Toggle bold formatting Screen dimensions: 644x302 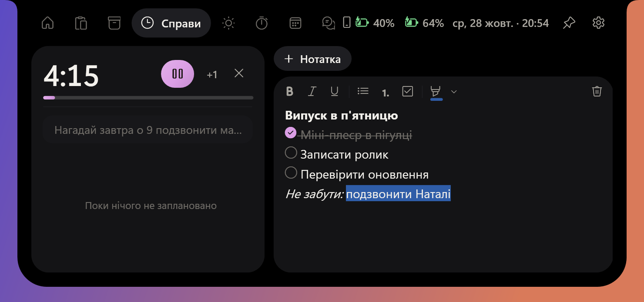(290, 91)
